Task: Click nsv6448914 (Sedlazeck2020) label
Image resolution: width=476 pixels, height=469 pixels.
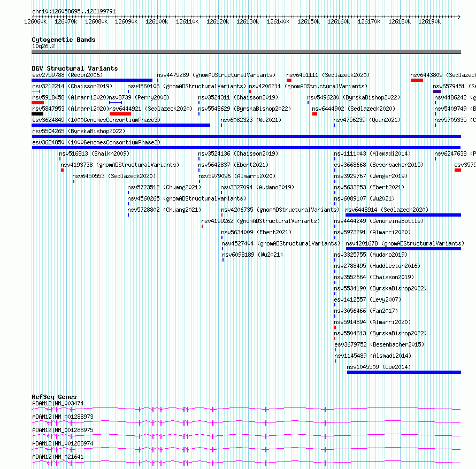Action: click(x=387, y=210)
